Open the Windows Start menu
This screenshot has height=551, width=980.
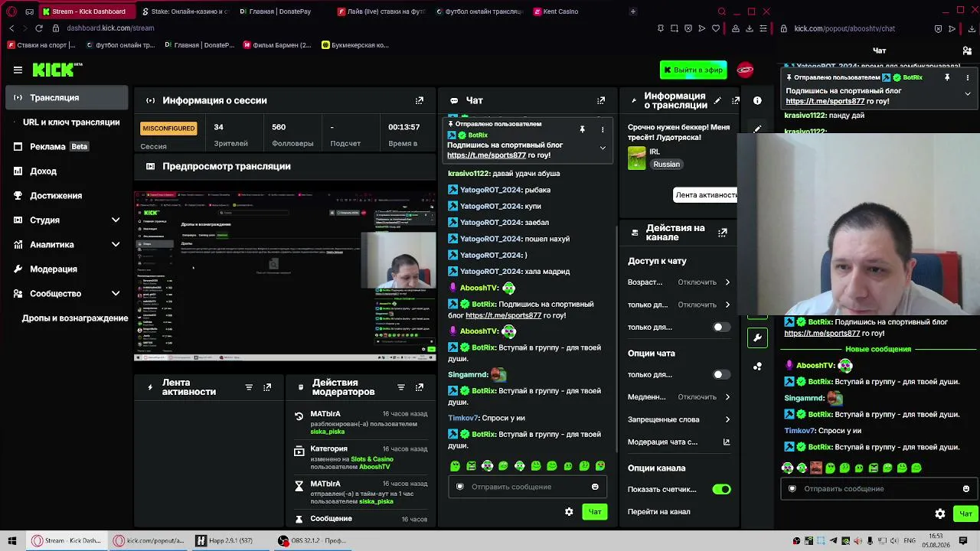[12, 540]
